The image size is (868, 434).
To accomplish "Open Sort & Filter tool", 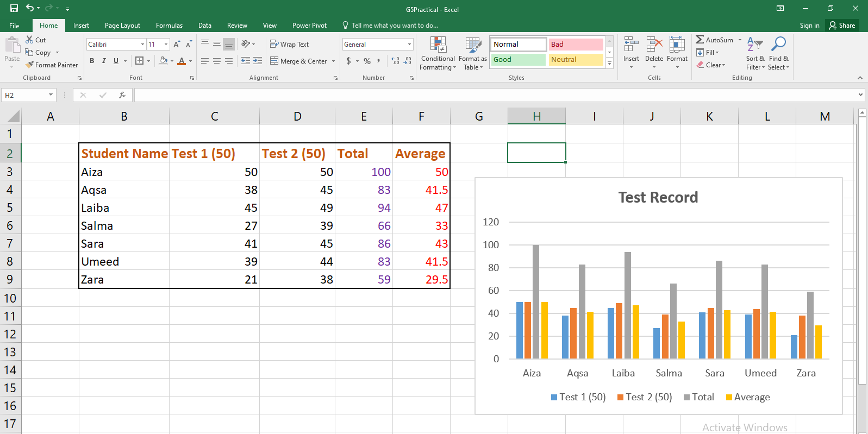I will (755, 54).
